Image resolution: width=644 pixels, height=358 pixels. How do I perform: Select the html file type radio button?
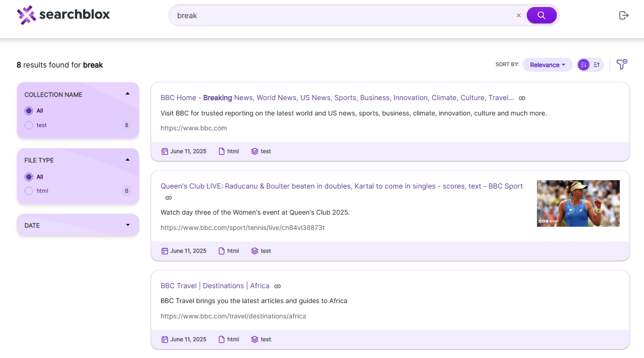(x=29, y=191)
